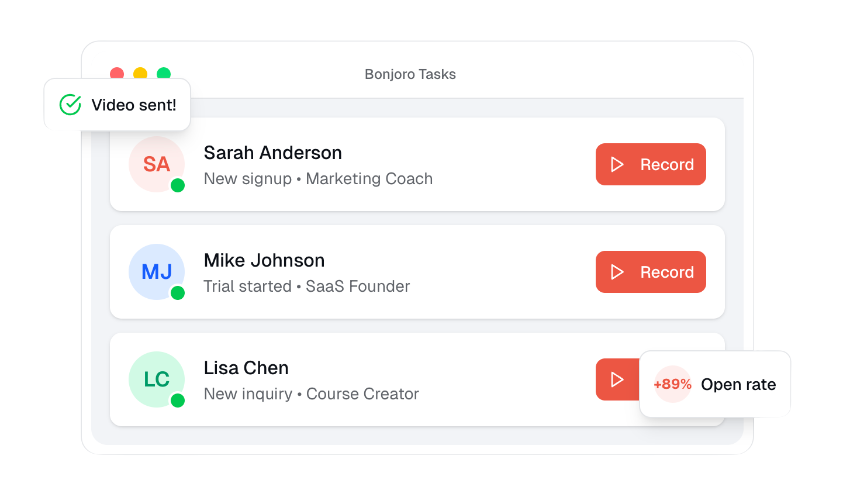Click the Bonjoro Tasks window title
Screen dimensions: 843x504
pyautogui.click(x=410, y=74)
